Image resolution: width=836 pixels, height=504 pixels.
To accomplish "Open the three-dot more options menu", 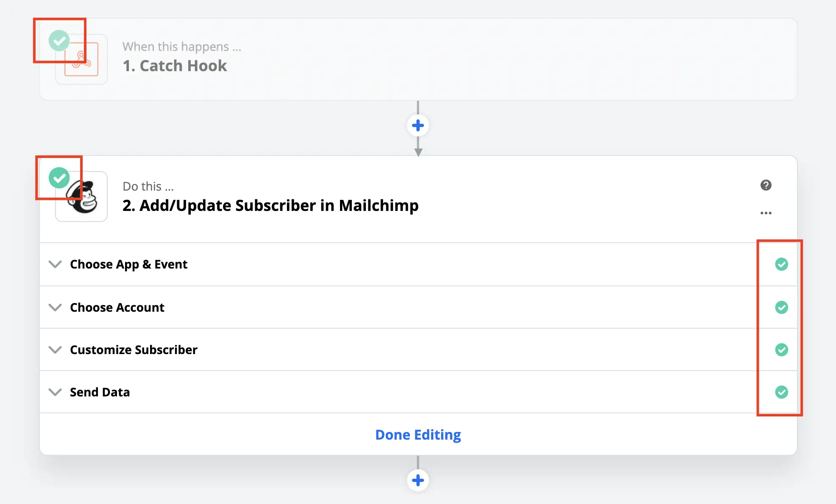I will [x=766, y=213].
